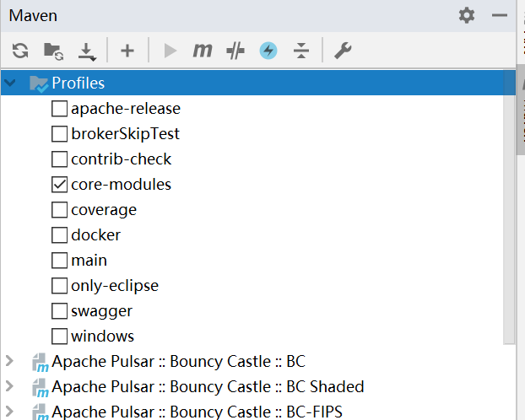Click Generate Sources and Update Folders icon
Viewport: 525px width, 420px height.
coord(53,51)
